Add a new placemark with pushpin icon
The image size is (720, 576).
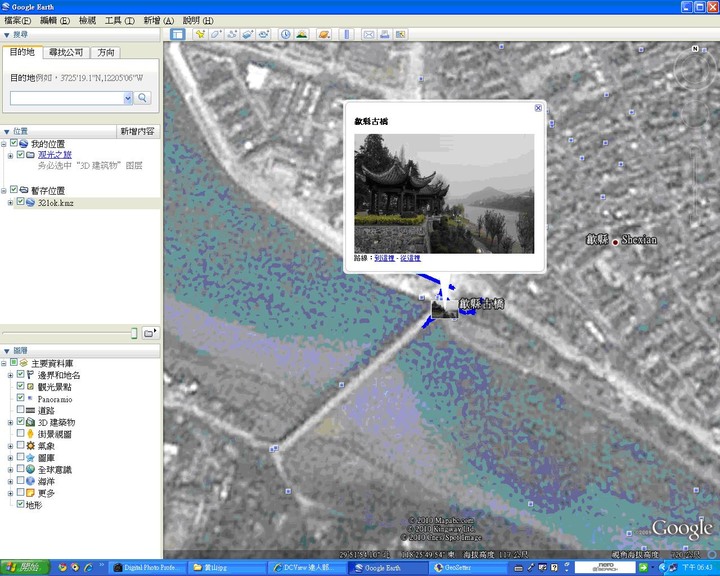click(x=200, y=34)
